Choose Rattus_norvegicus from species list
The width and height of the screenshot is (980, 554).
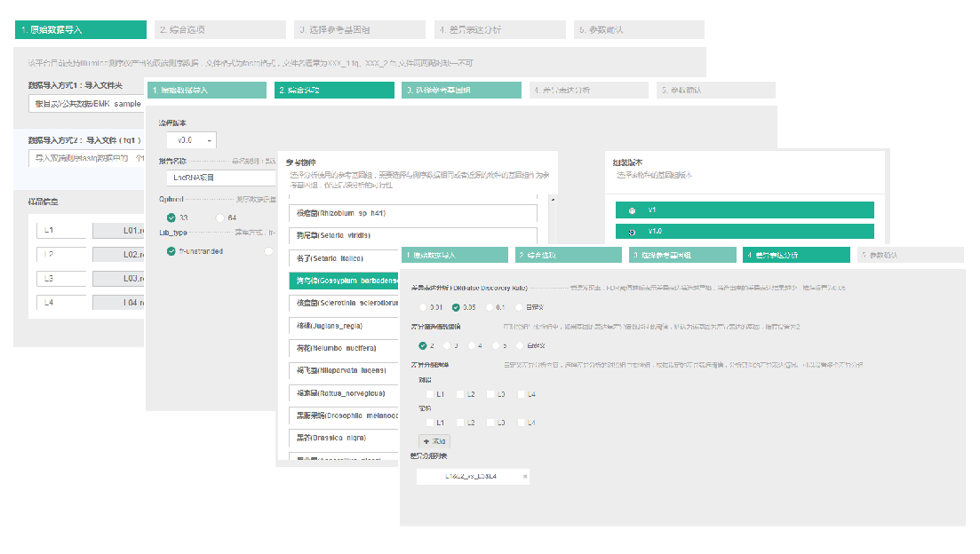click(413, 392)
